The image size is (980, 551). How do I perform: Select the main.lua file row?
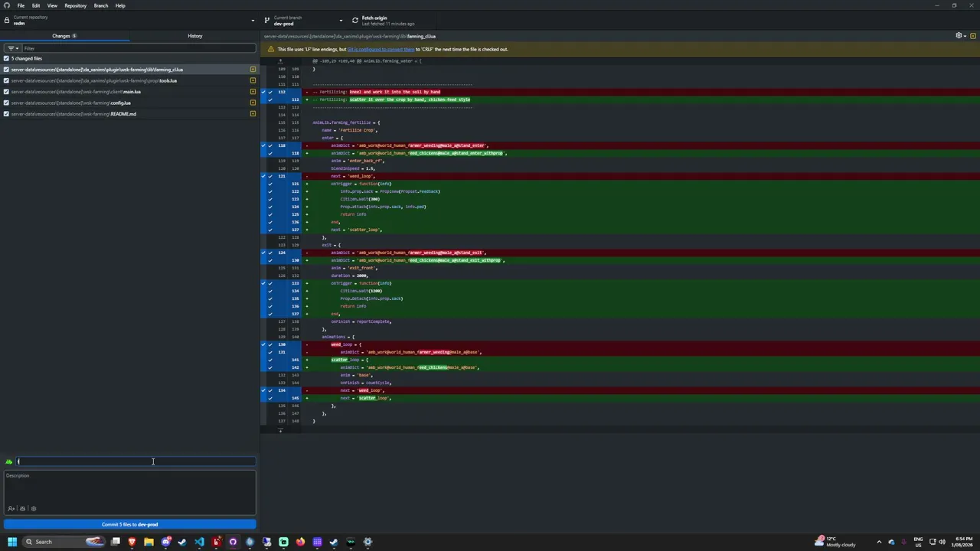click(x=129, y=92)
